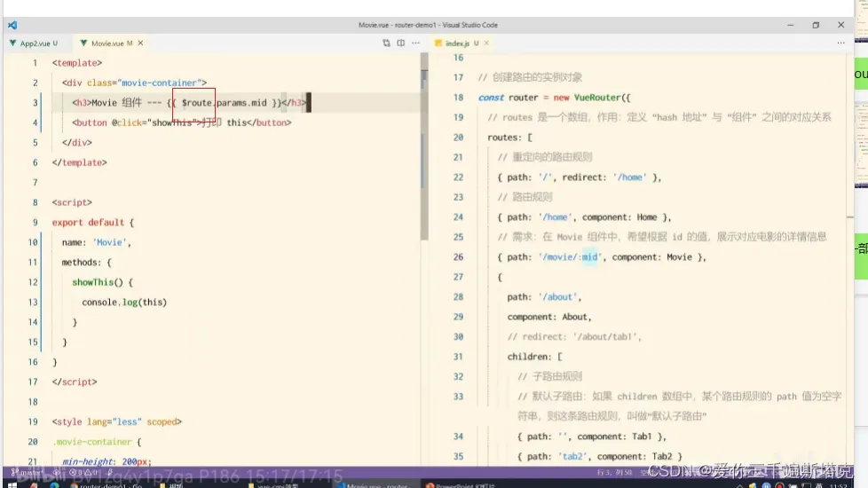This screenshot has height=488, width=868.
Task: Click line number 3 in Movie.vue gutter
Action: click(x=35, y=103)
